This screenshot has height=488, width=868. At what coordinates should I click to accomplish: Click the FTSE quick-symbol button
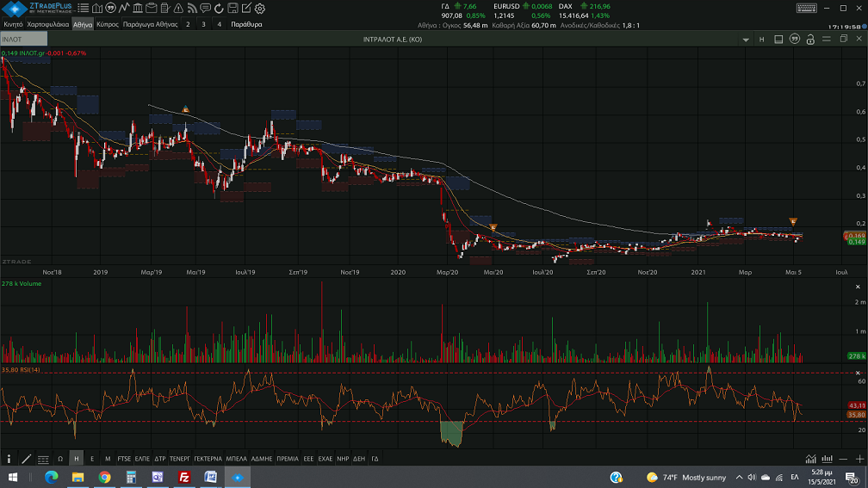pyautogui.click(x=125, y=459)
